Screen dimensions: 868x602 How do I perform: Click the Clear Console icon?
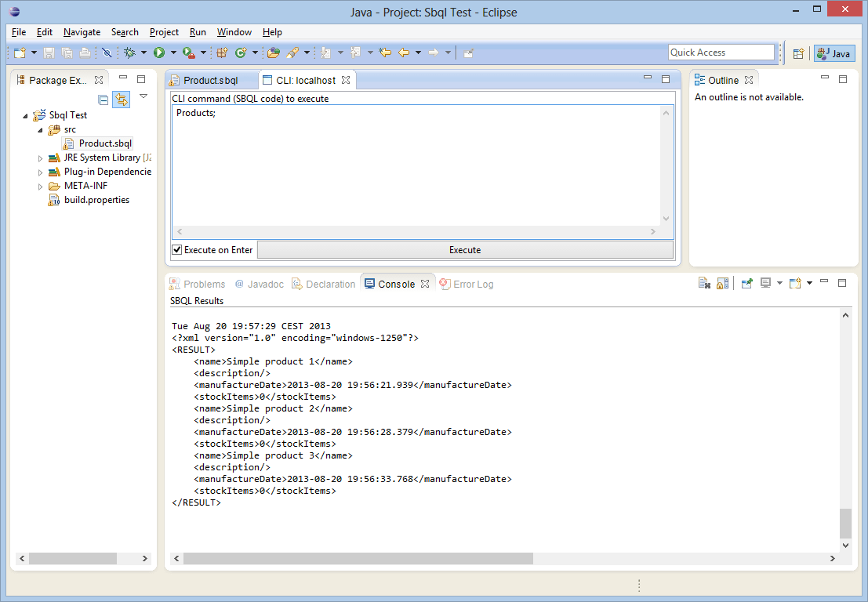pyautogui.click(x=703, y=283)
